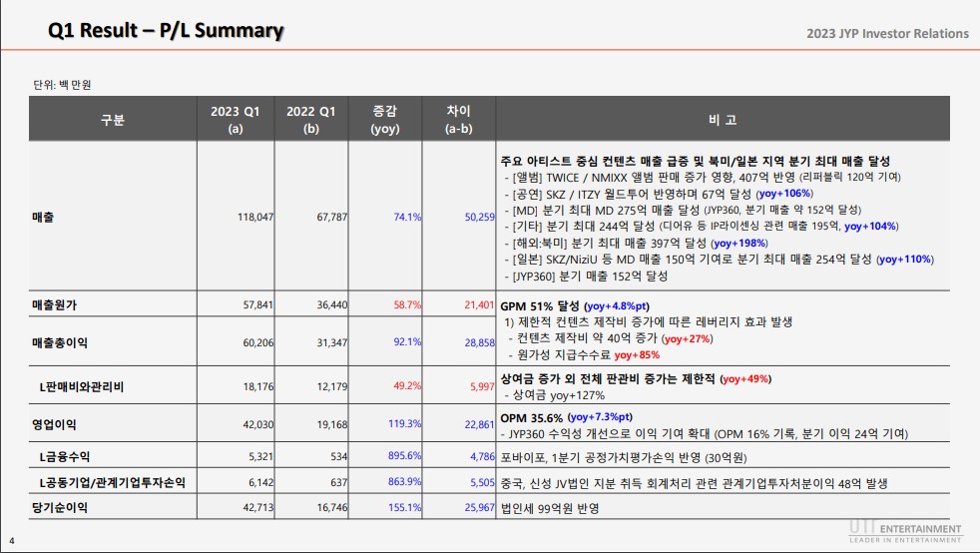Click the '구분' column header
This screenshot has width=980, height=553.
pyautogui.click(x=113, y=120)
